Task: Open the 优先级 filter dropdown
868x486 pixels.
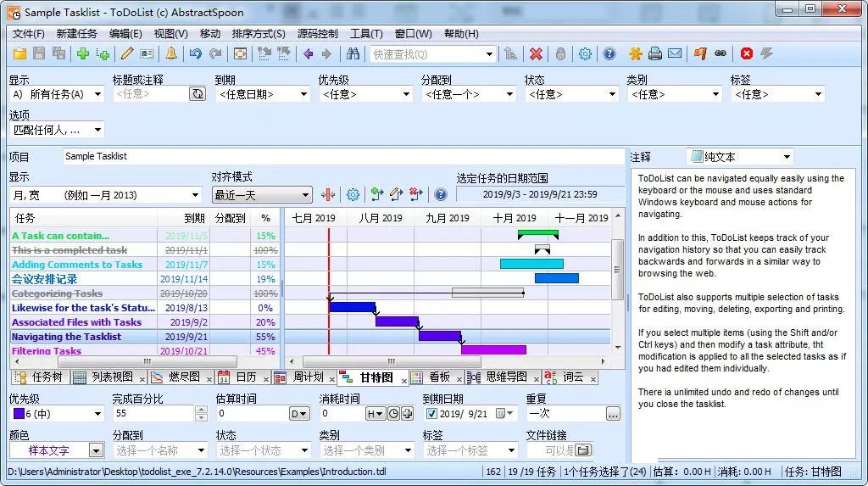Action: click(365, 94)
